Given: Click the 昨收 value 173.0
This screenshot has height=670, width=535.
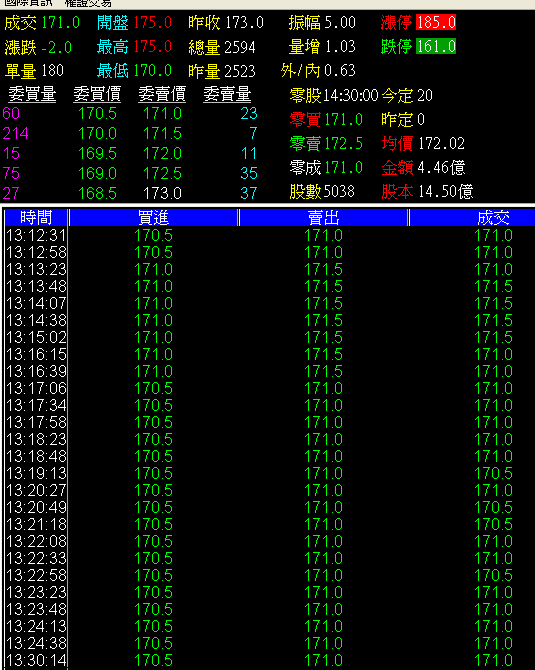Looking at the screenshot, I should coord(244,22).
